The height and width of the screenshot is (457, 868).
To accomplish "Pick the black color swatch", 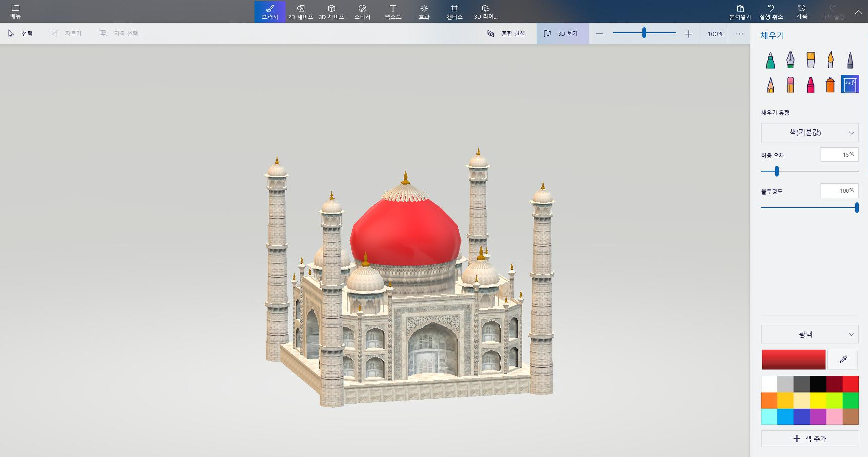I will [x=818, y=384].
